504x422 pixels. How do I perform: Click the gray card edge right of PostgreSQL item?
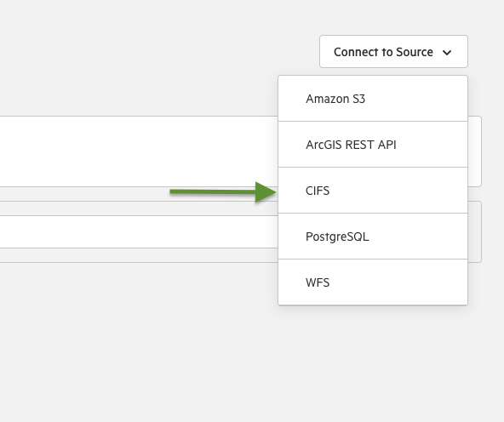[x=474, y=232]
